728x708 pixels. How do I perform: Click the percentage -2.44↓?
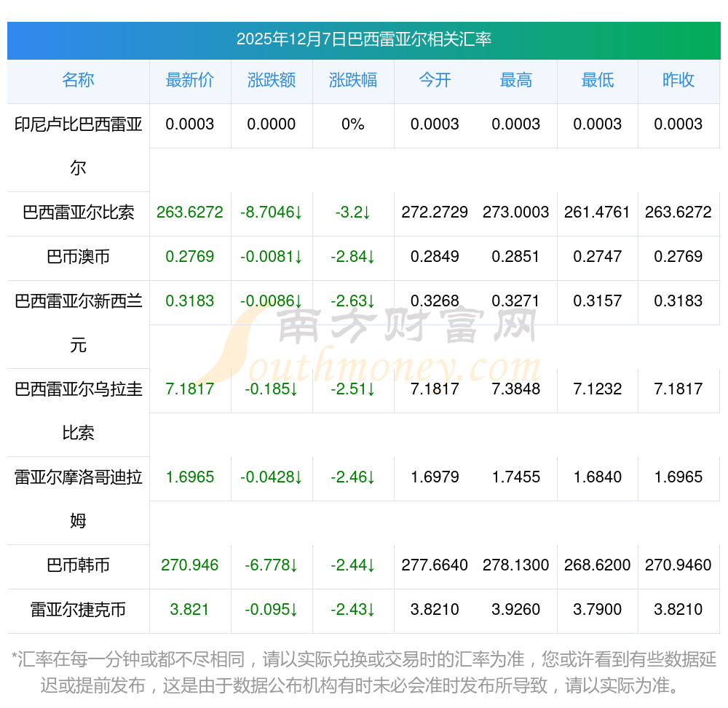tap(353, 565)
